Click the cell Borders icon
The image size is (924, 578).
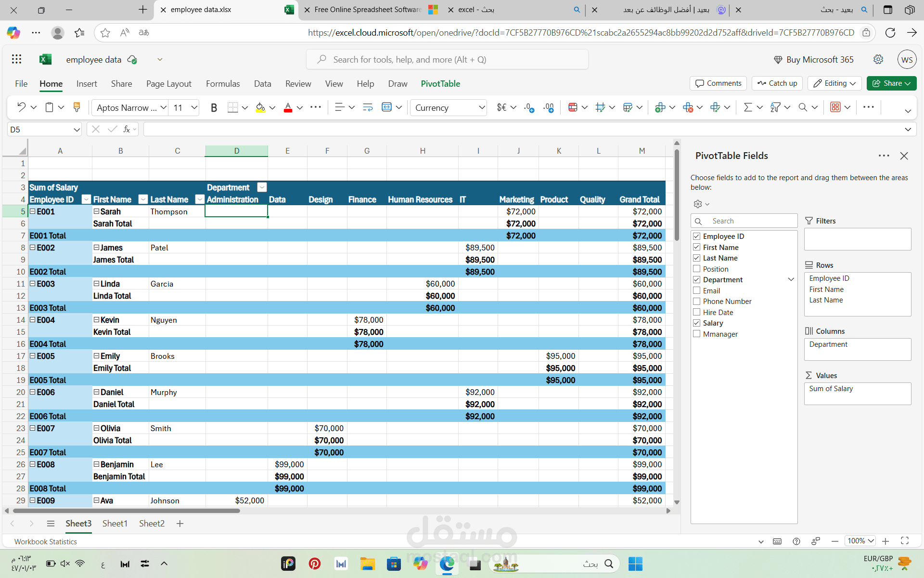coord(233,107)
